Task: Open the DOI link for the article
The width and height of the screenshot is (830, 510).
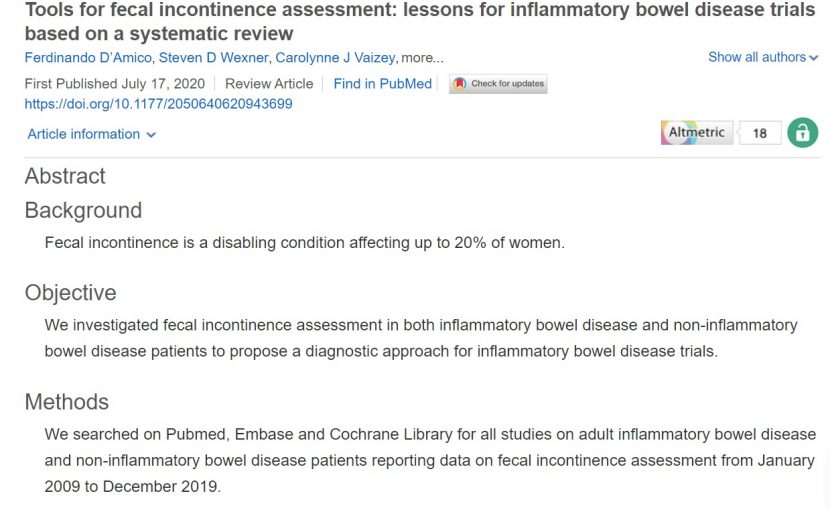Action: (x=158, y=103)
